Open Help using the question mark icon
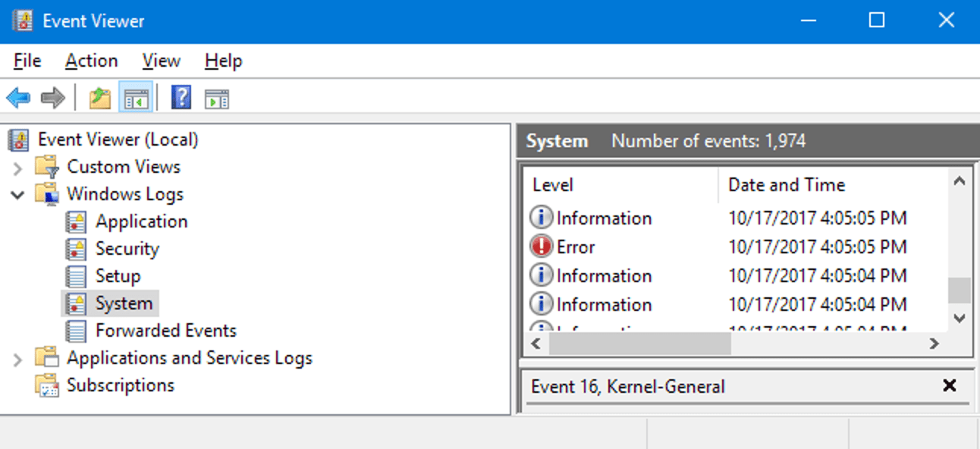980x449 pixels. [180, 97]
